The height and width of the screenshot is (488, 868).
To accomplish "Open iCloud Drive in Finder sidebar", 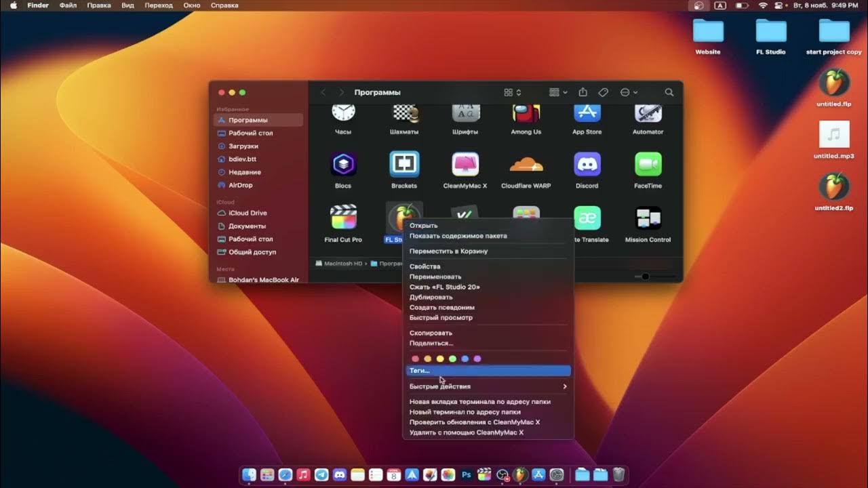I will point(258,213).
